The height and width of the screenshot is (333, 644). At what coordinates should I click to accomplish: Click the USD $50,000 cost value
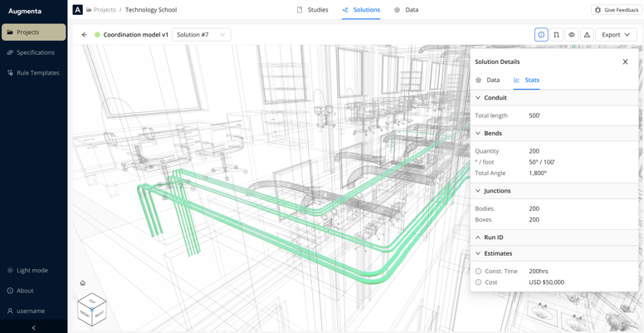point(547,282)
